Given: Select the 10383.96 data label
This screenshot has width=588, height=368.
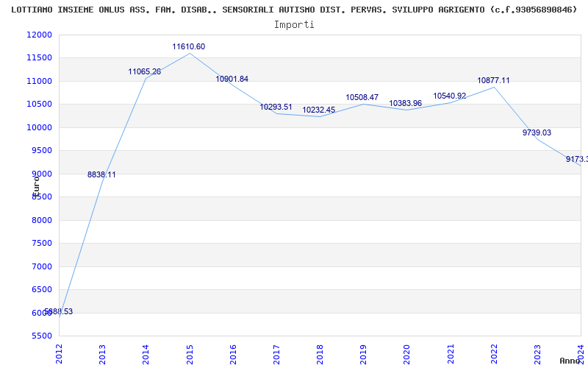Looking at the screenshot, I should tap(406, 104).
